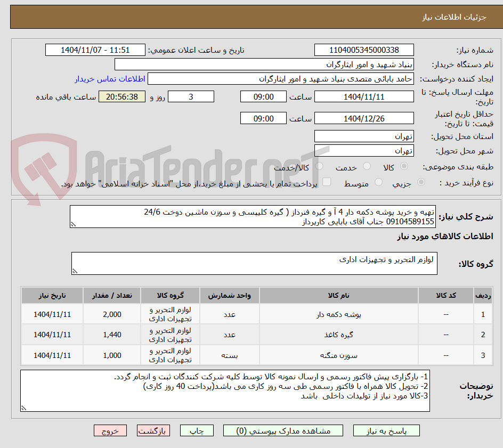Viewport: 503px width, 448px height.
Task: Open اطلاعات تماس خریدار link
Action: coord(110,79)
